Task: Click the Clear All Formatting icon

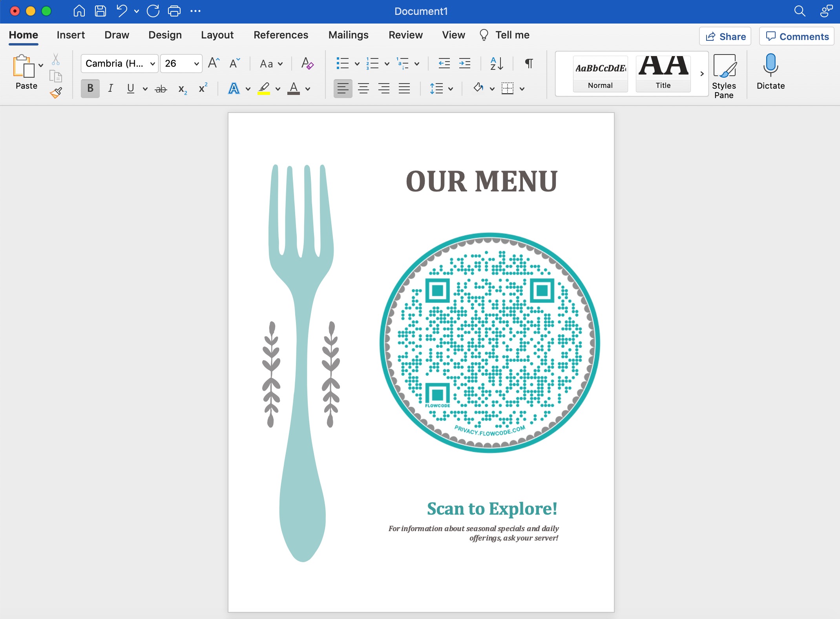Action: click(307, 64)
